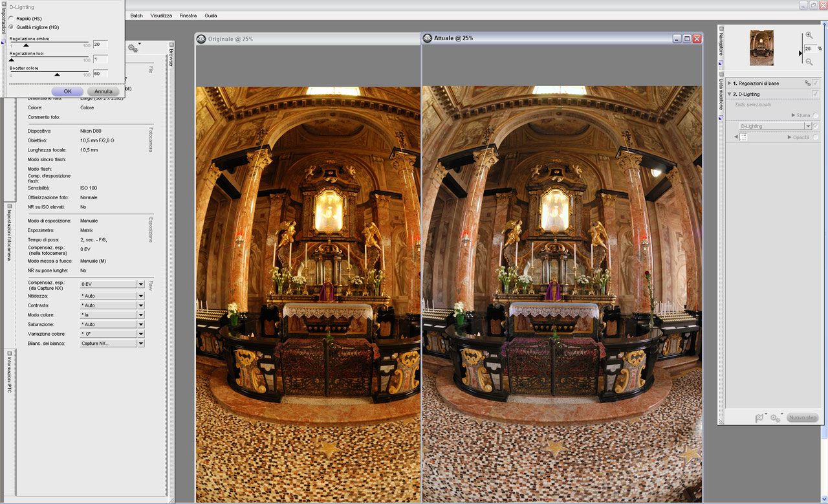Open the Guida menu
The height and width of the screenshot is (504, 828).
[211, 15]
